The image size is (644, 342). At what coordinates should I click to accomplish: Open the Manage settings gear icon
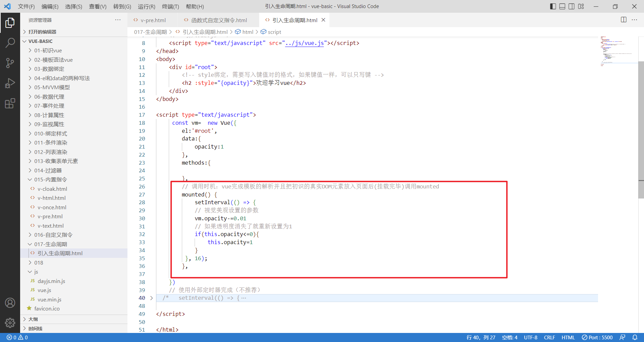[x=10, y=323]
